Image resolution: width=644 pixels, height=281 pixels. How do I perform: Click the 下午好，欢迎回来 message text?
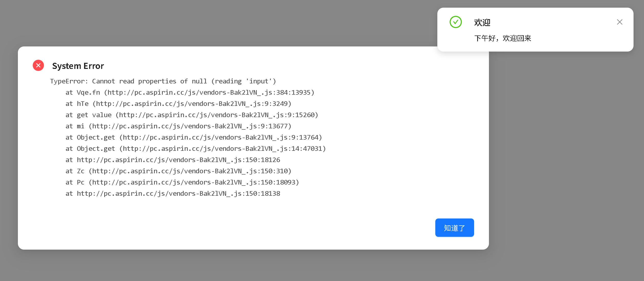(x=503, y=38)
